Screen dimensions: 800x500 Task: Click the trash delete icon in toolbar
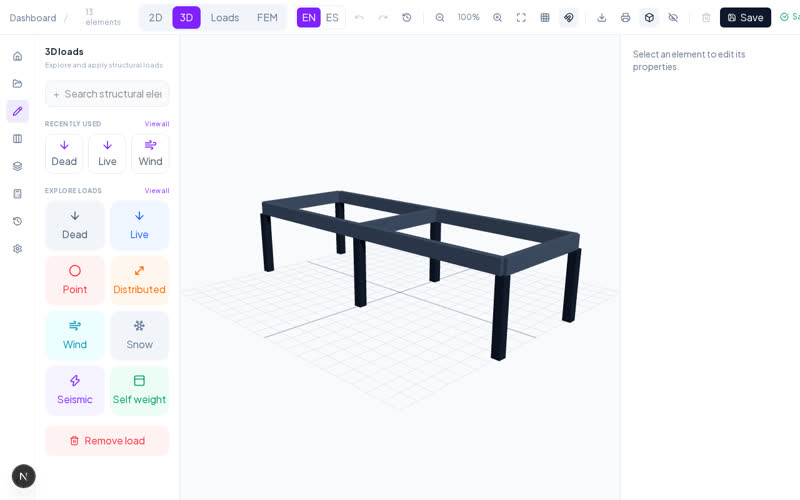[x=706, y=17]
